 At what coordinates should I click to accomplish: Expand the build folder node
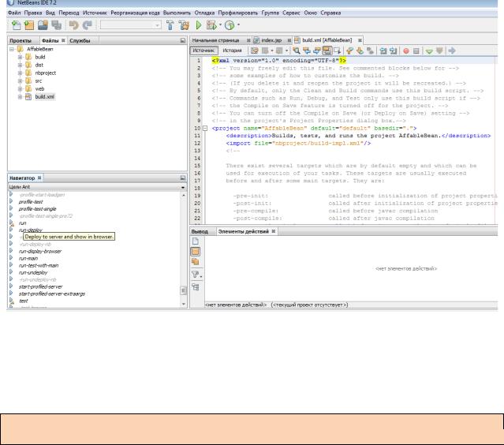20,58
